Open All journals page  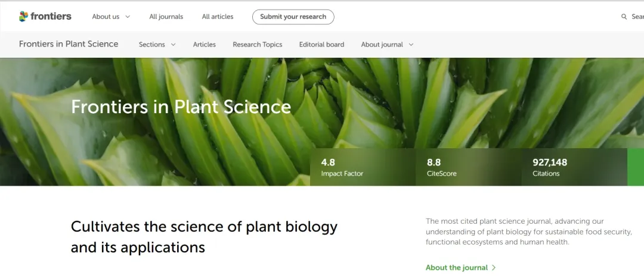pos(166,17)
